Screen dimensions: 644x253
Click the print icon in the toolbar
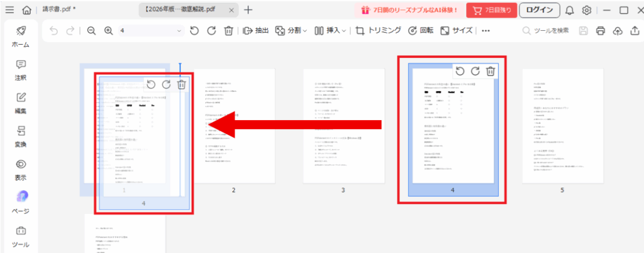coord(600,31)
